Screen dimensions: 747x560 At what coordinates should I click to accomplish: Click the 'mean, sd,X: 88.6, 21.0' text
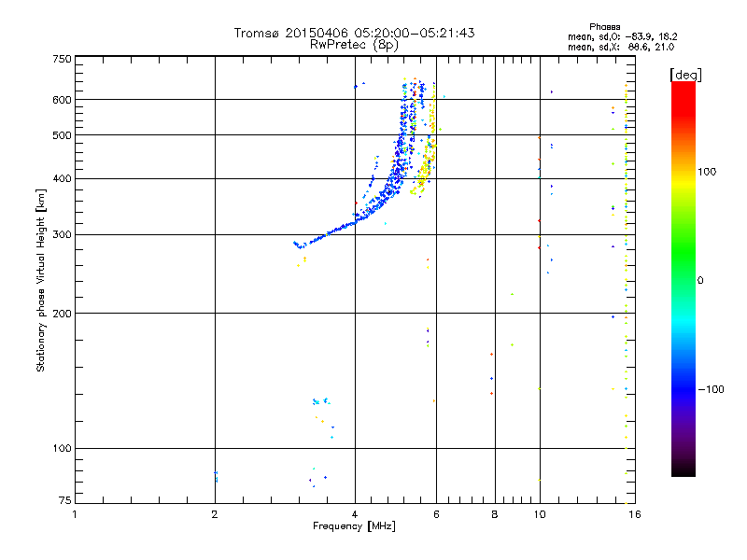point(621,48)
